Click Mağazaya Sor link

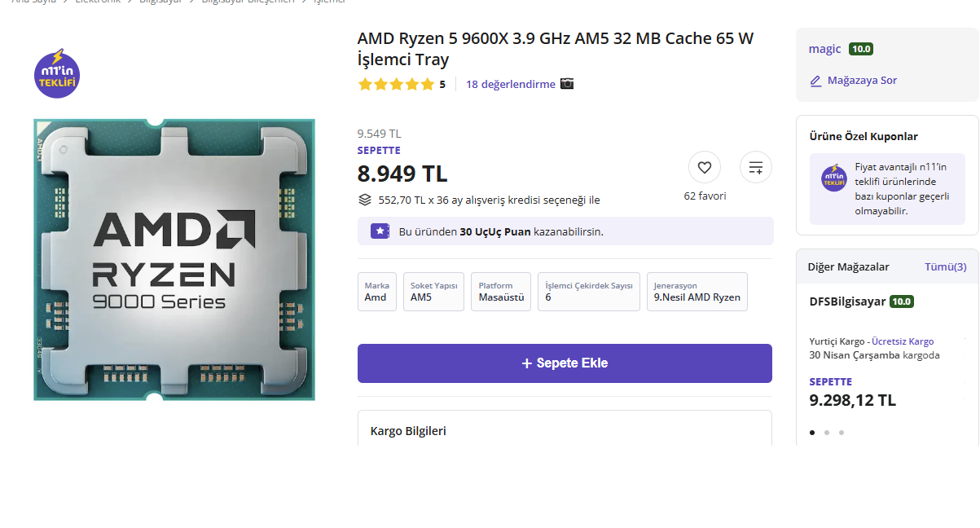pyautogui.click(x=862, y=81)
